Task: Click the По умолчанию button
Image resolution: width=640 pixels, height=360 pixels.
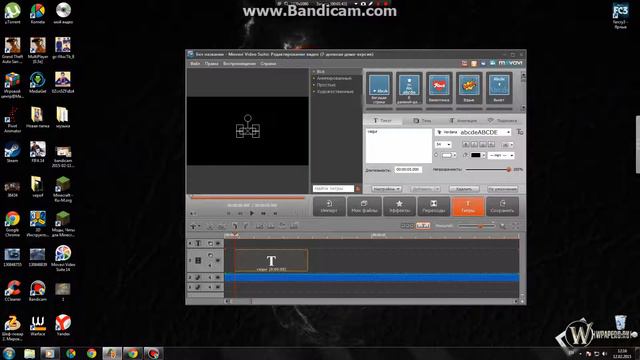Action: (x=502, y=189)
